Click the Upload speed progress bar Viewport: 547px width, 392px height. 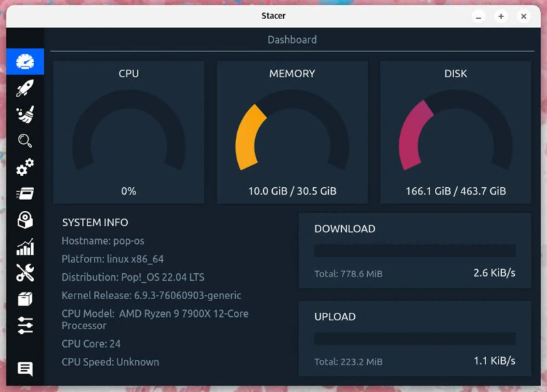click(x=414, y=339)
